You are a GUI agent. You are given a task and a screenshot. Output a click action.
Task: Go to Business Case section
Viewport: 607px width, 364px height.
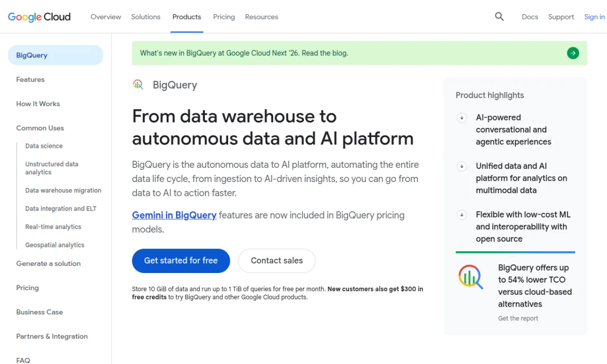pos(39,312)
